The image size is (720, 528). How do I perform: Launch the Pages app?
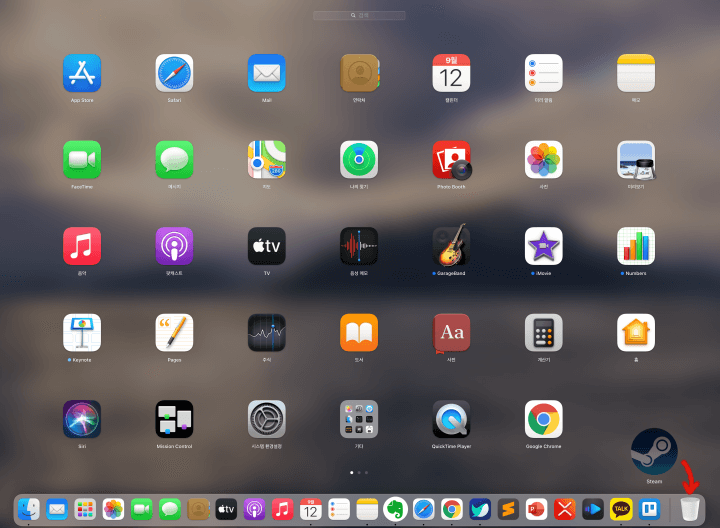click(x=174, y=332)
